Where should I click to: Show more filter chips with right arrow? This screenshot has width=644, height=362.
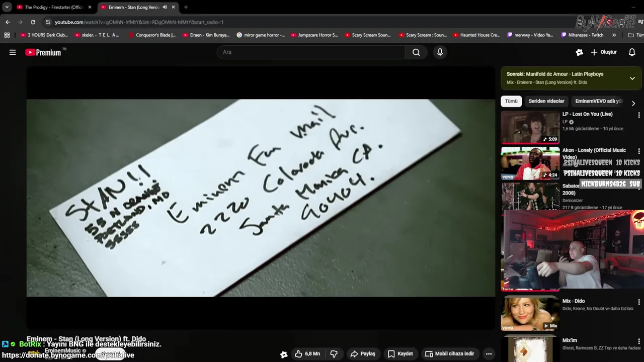tap(633, 103)
